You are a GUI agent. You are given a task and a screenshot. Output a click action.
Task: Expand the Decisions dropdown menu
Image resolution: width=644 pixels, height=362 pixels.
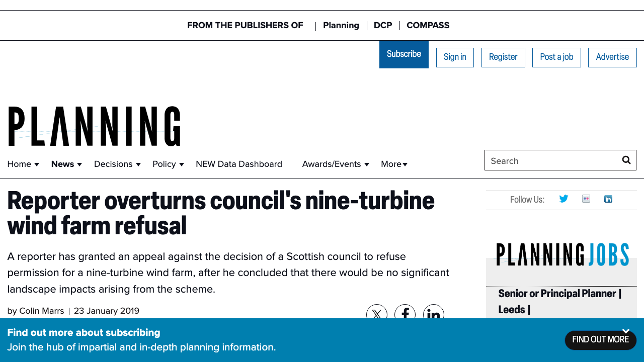click(138, 164)
